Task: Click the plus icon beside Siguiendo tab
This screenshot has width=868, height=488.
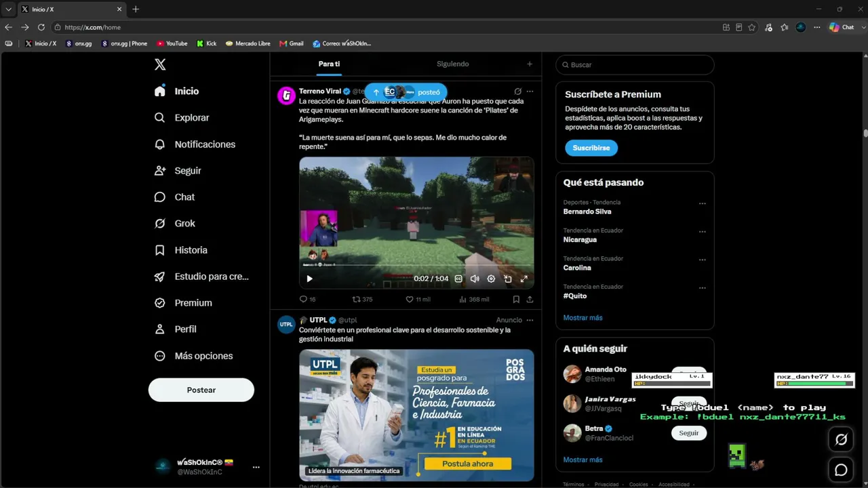Action: (530, 64)
